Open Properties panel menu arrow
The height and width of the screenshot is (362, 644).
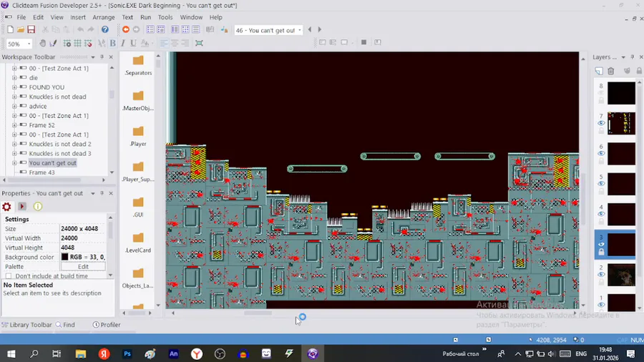point(93,193)
